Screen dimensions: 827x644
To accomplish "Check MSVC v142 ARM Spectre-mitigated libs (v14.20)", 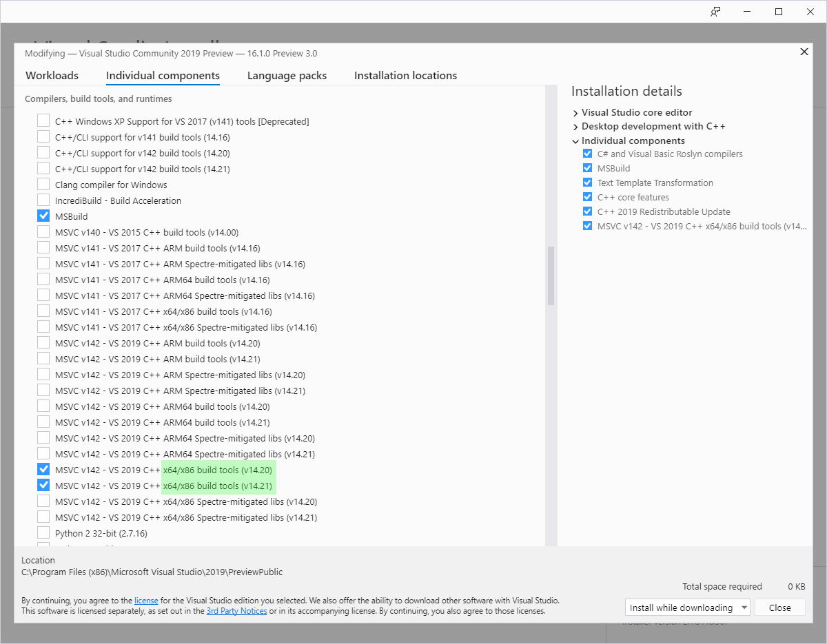I will pyautogui.click(x=43, y=375).
